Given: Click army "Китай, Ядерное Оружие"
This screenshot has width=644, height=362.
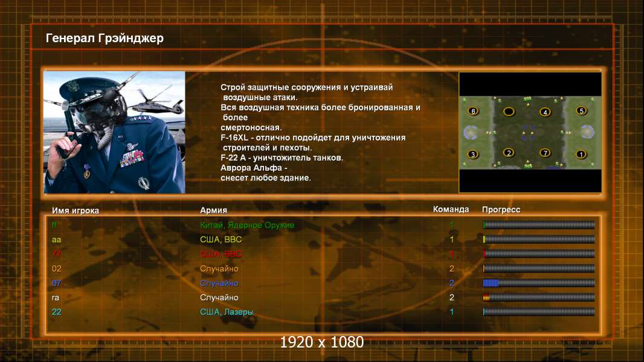Looking at the screenshot, I should click(247, 225).
